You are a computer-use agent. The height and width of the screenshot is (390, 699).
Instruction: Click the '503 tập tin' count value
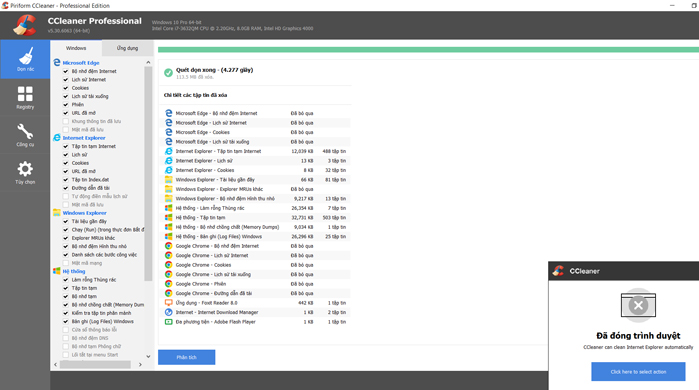pyautogui.click(x=334, y=218)
